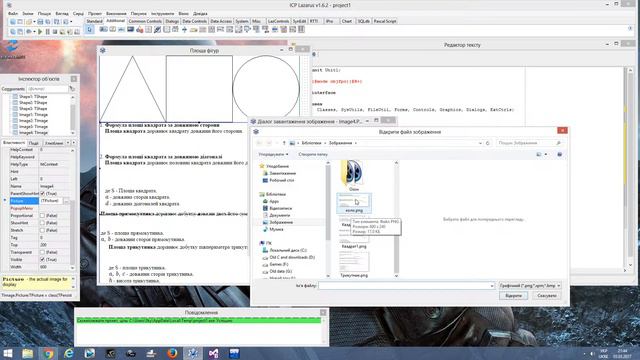This screenshot has width=640, height=360.
Task: Open the Organize dropdown in file dialog
Action: tap(273, 154)
